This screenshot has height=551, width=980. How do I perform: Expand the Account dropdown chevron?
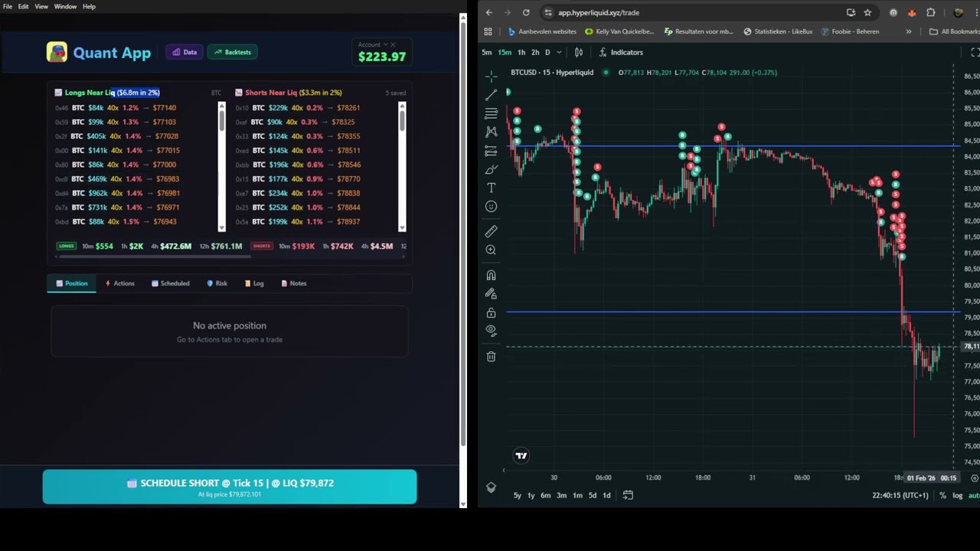385,44
